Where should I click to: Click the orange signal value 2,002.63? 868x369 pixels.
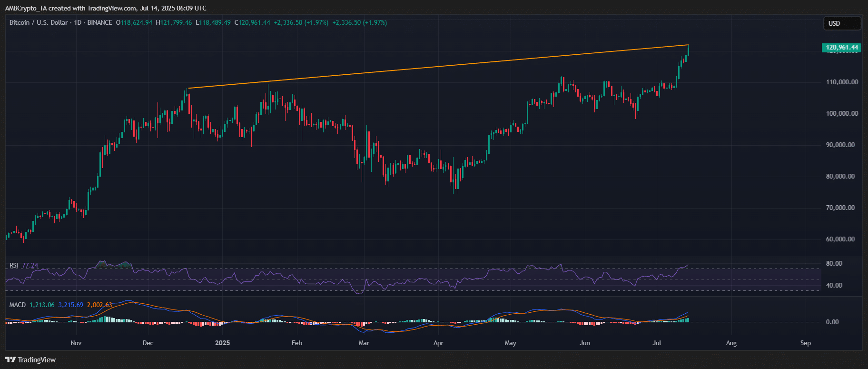pos(99,305)
